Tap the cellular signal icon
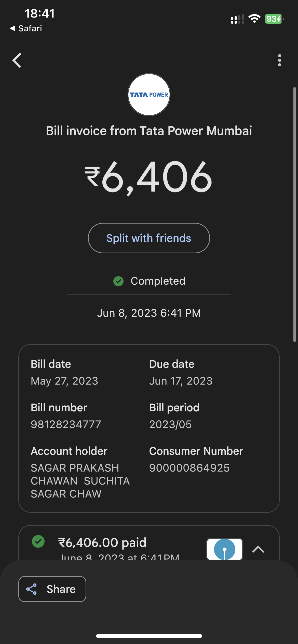 [237, 19]
